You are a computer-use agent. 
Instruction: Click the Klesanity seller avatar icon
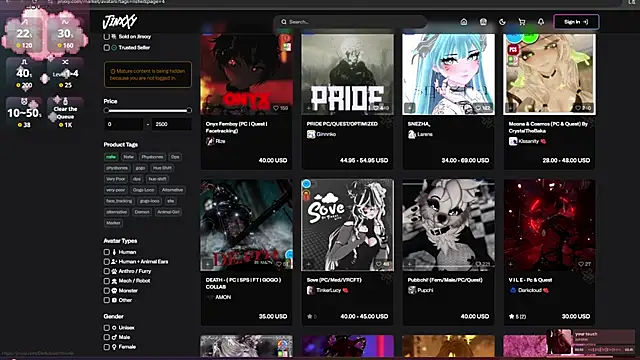(513, 141)
